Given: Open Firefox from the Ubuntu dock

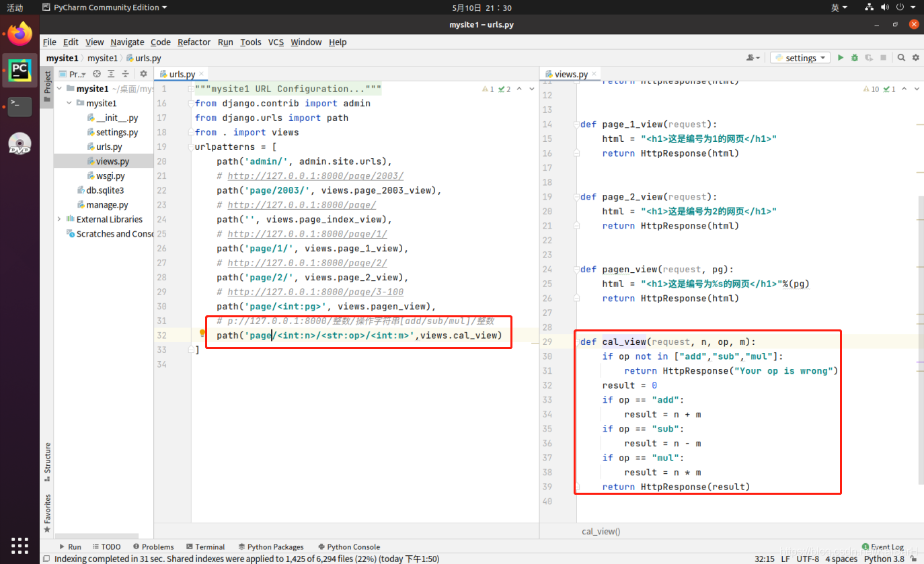Looking at the screenshot, I should pyautogui.click(x=20, y=33).
